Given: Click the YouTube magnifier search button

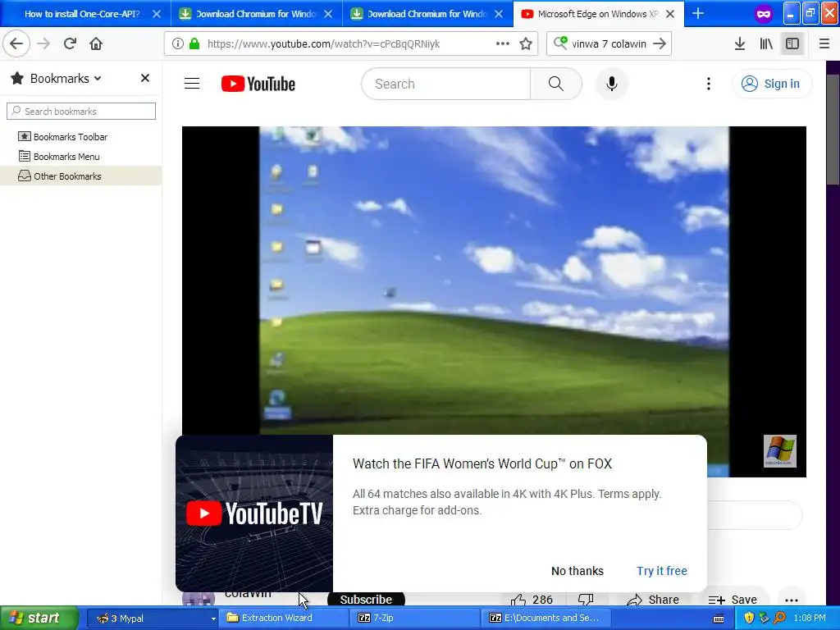Looking at the screenshot, I should pyautogui.click(x=556, y=84).
